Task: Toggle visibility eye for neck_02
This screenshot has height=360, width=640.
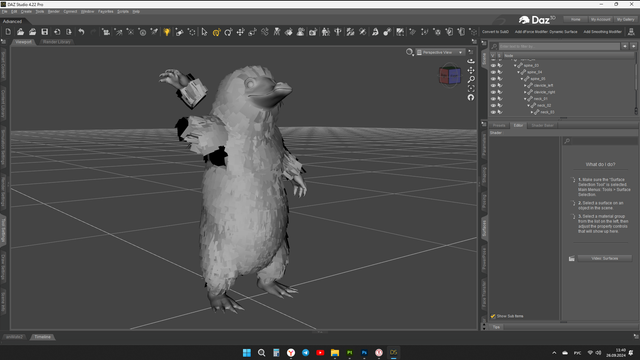Action: [x=493, y=105]
